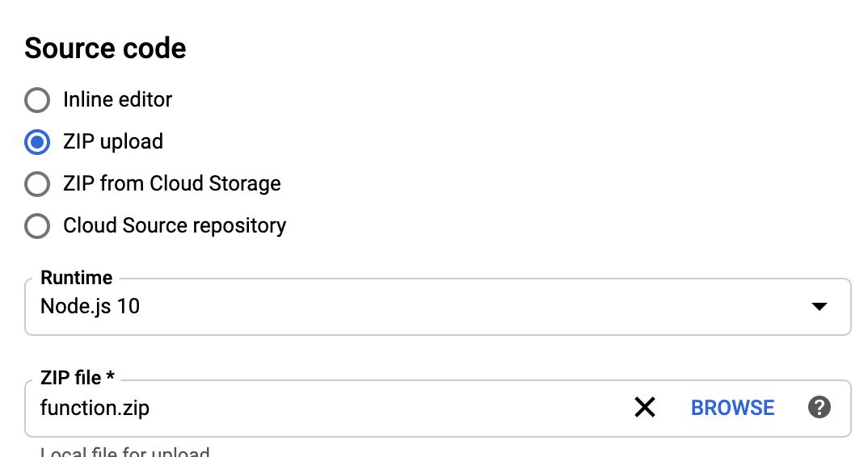Click the 'ZIP upload' option label

click(x=113, y=141)
